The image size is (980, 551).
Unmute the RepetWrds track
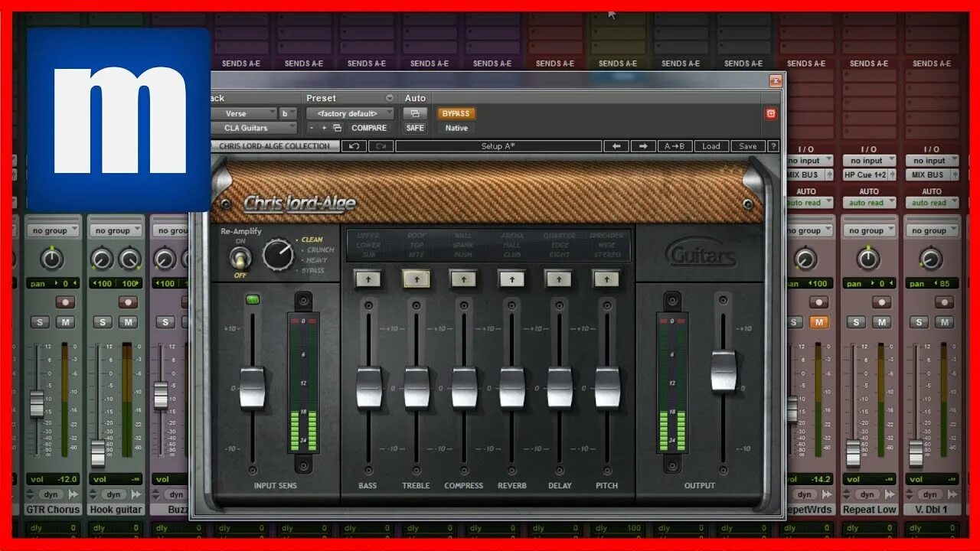[820, 322]
